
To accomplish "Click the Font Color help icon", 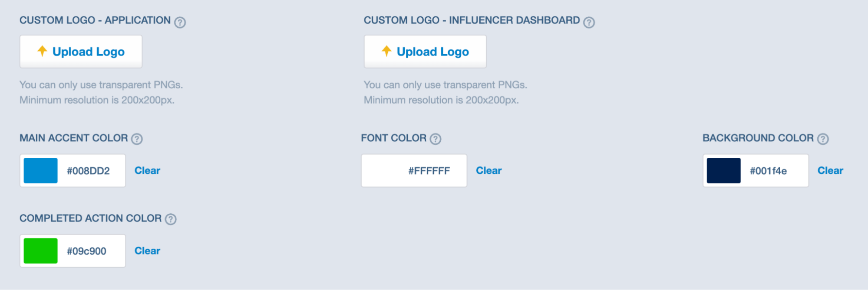I will [436, 139].
